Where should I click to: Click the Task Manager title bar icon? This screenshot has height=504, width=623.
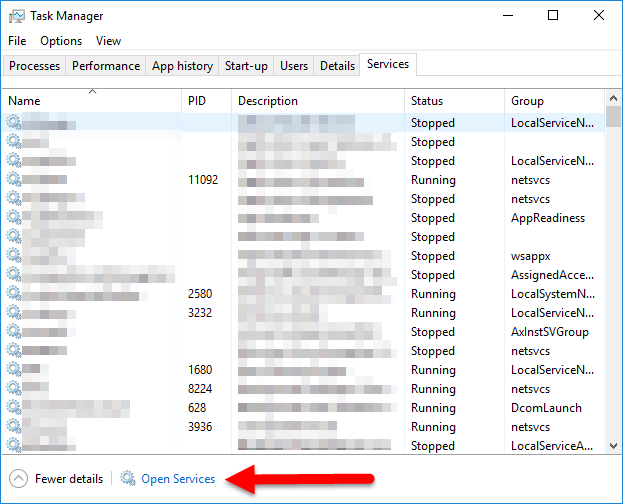click(17, 16)
